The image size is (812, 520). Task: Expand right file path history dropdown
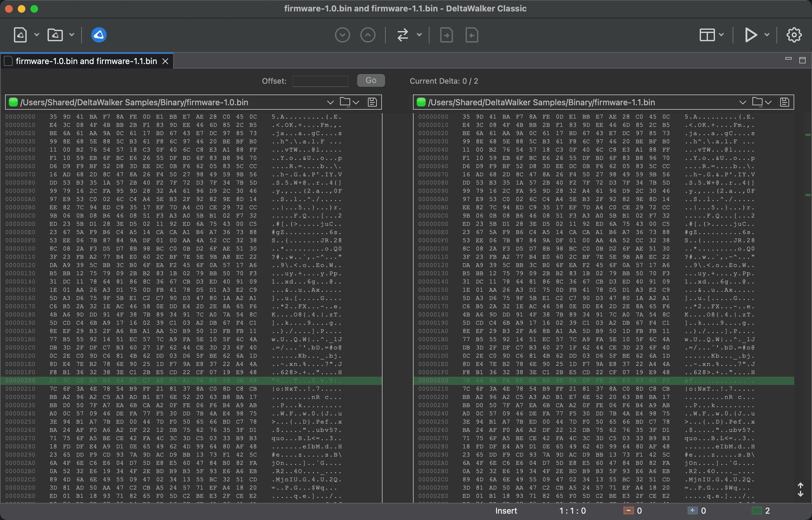tap(743, 102)
